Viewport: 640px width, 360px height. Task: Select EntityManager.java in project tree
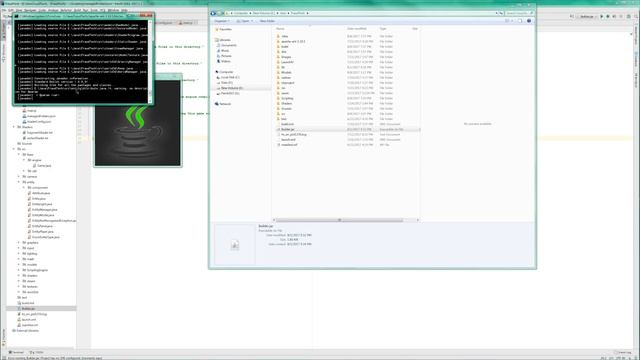coord(44,209)
